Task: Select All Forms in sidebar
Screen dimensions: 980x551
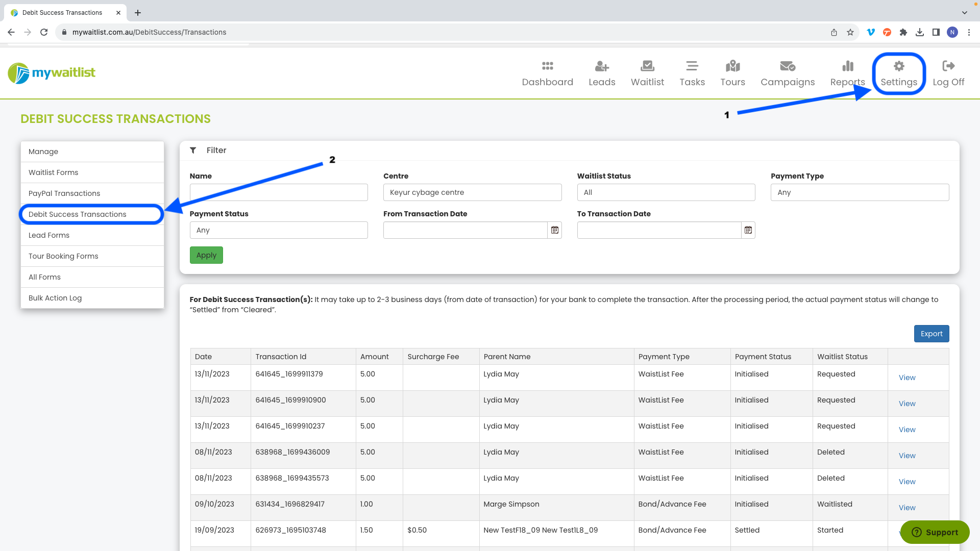Action: pos(92,277)
